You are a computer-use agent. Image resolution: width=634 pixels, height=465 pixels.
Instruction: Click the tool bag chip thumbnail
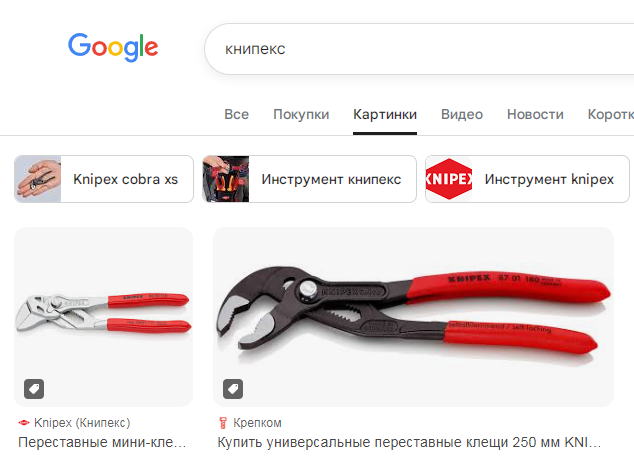click(226, 179)
